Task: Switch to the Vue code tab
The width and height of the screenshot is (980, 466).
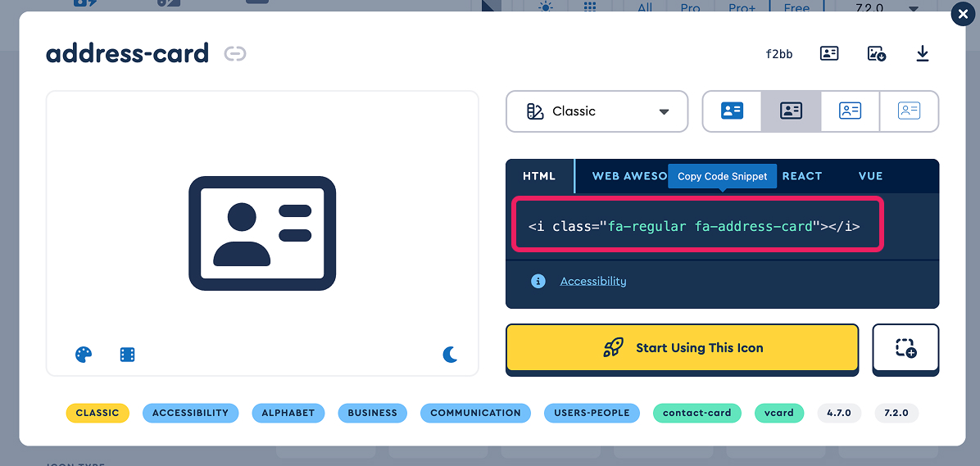Action: pos(871,176)
